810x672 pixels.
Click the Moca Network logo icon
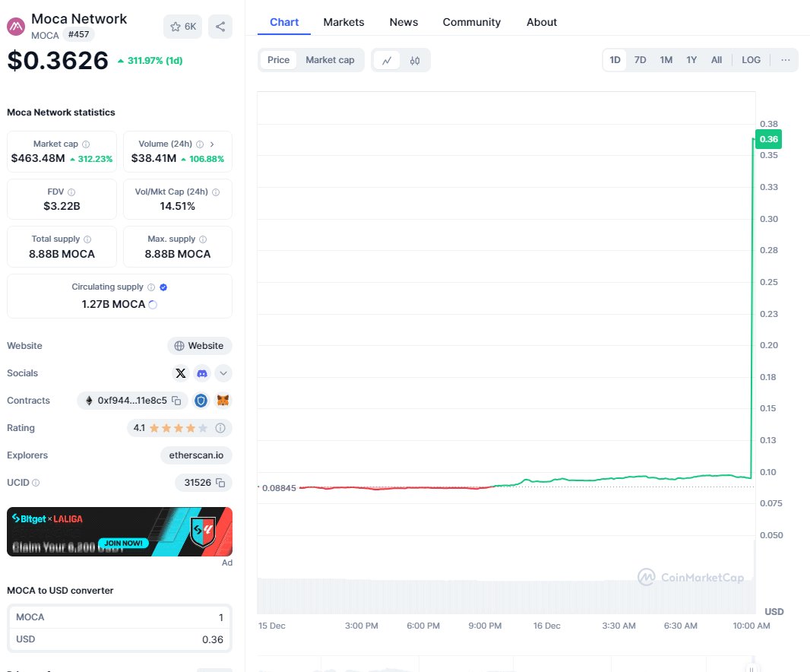point(16,27)
